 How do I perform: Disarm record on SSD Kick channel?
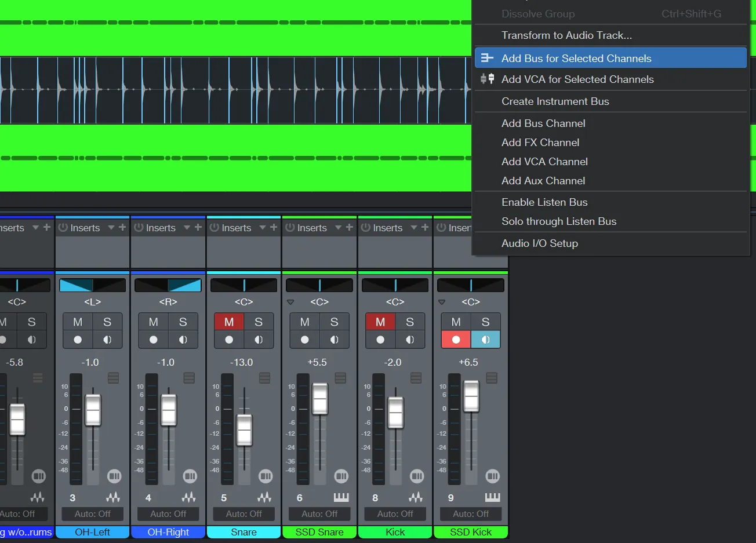tap(456, 340)
